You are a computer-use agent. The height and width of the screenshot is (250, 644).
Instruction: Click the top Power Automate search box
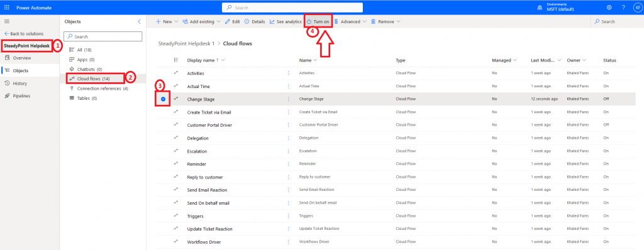pyautogui.click(x=292, y=8)
